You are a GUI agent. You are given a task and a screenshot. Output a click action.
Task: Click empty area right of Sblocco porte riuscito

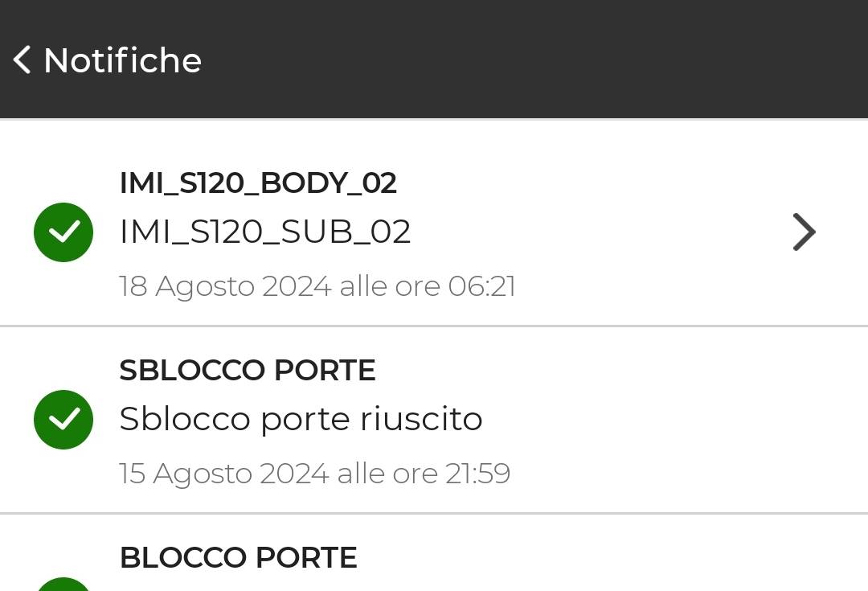665,419
